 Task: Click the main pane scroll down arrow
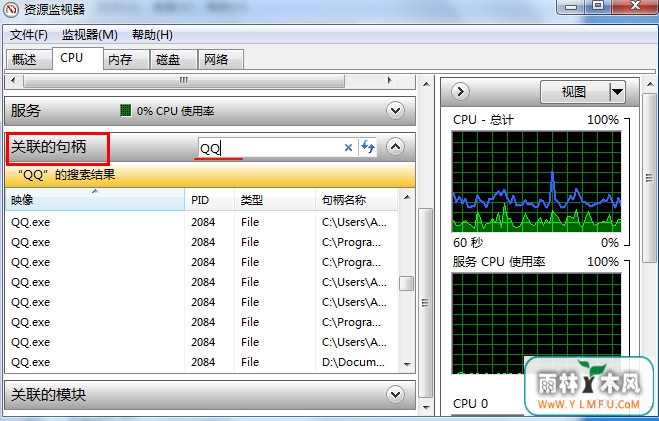click(426, 407)
